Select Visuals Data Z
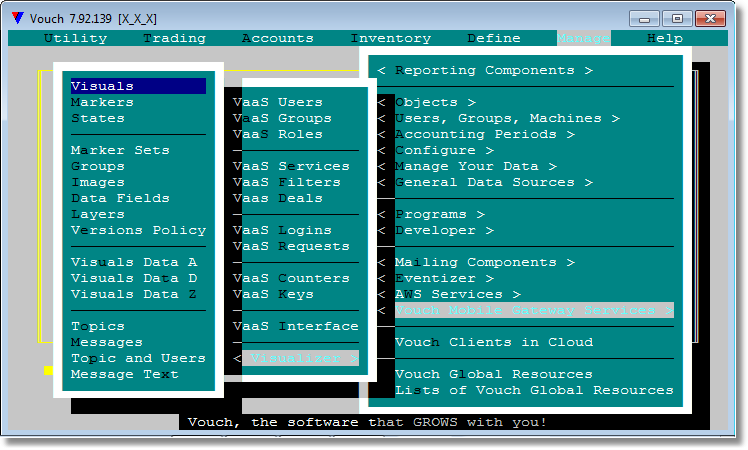Viewport: 748px width, 450px height. click(134, 294)
